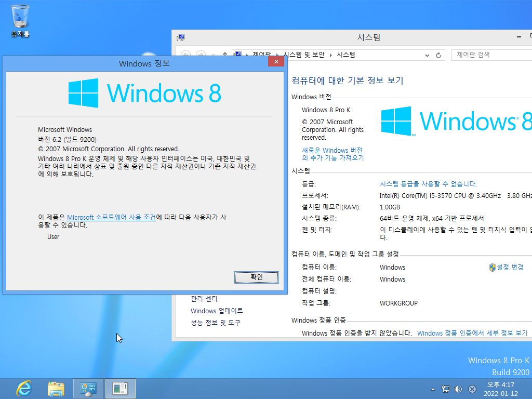Click the 시스템 breadcrumb item
The image size is (532, 399).
pos(345,55)
